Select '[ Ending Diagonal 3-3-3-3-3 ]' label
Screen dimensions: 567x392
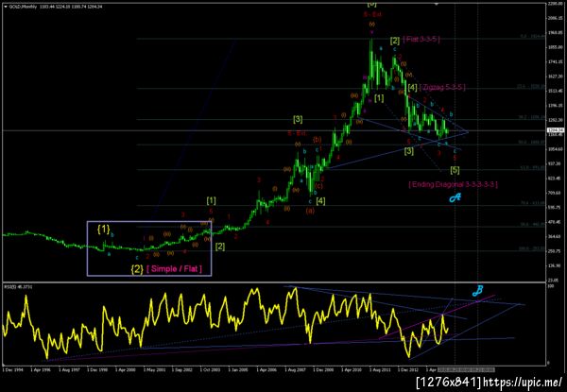[x=453, y=184]
